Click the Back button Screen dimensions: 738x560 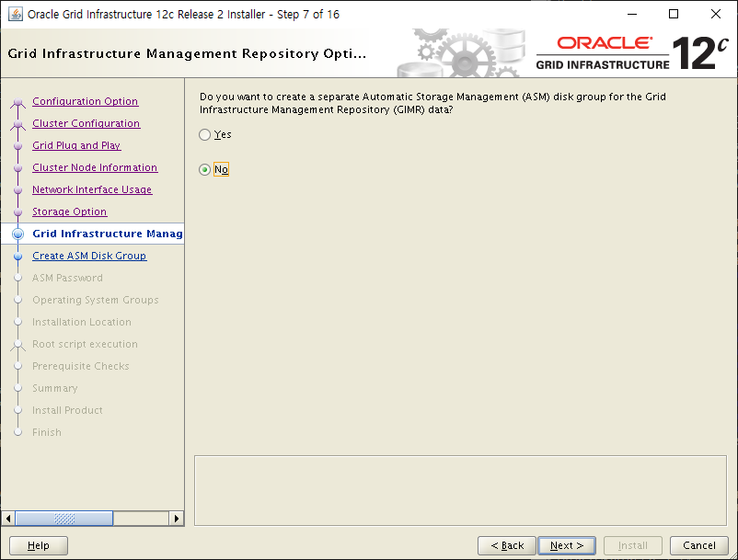pyautogui.click(x=507, y=545)
